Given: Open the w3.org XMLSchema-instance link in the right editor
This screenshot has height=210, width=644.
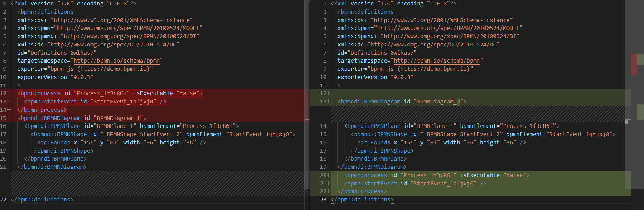Looking at the screenshot, I should [x=442, y=20].
